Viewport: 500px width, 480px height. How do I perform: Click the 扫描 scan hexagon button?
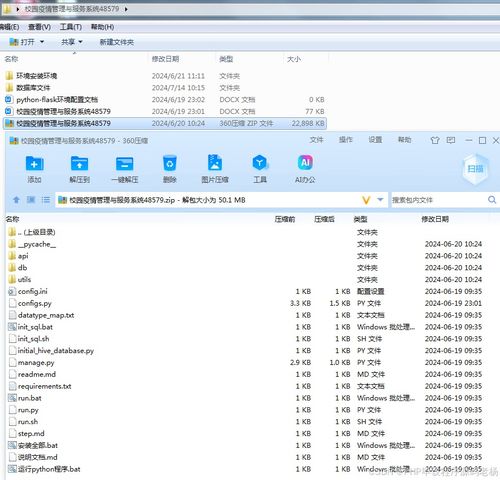(475, 169)
